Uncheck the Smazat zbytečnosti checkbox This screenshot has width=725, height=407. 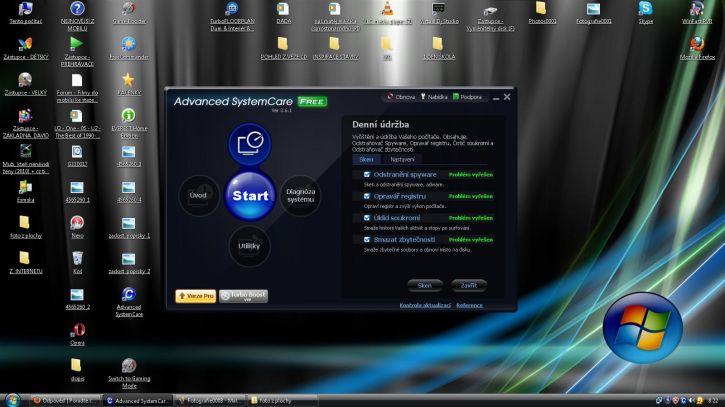367,240
